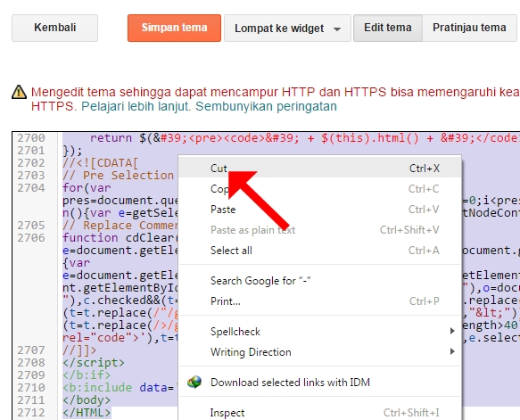Click line number 2704 in gutter
Image resolution: width=520 pixels, height=420 pixels.
click(x=31, y=188)
